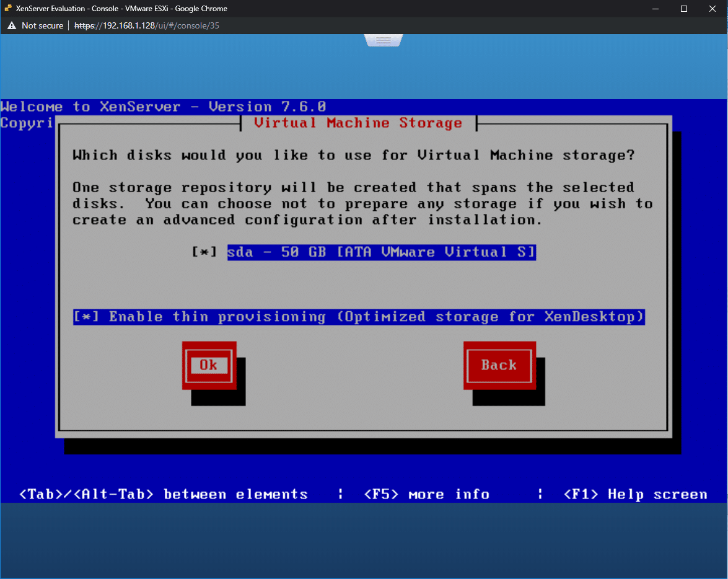This screenshot has width=728, height=579.
Task: Click the Not secure label text
Action: click(x=42, y=25)
